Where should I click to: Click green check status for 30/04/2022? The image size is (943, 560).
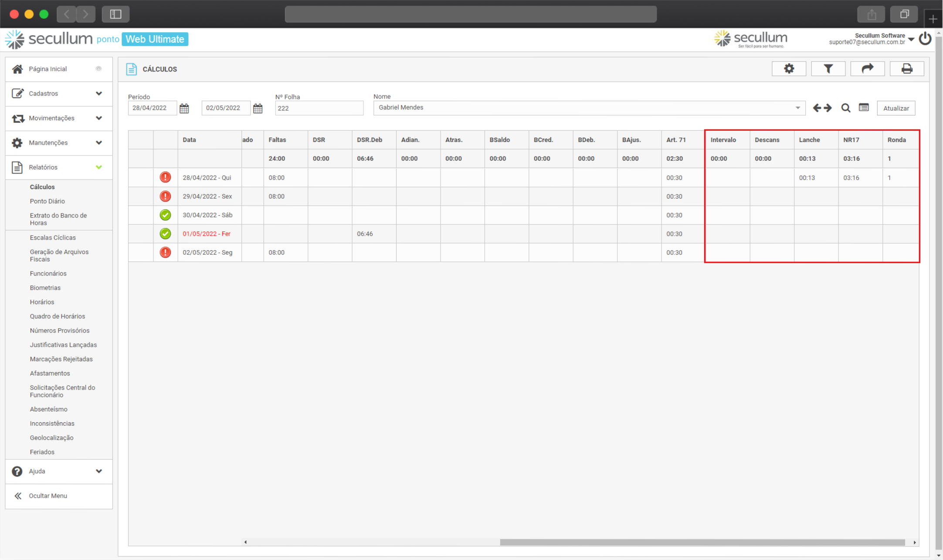click(x=165, y=215)
